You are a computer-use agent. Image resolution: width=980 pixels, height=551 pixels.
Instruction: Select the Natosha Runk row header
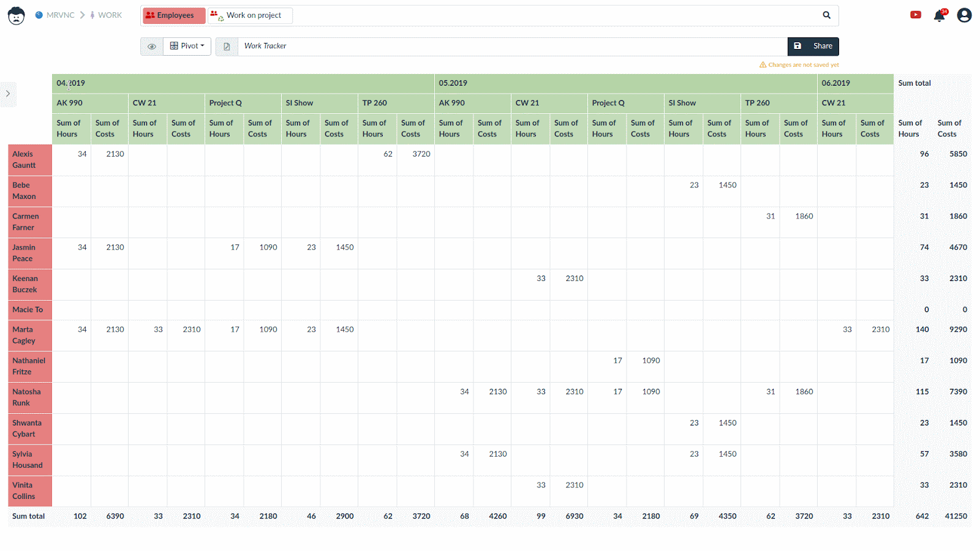30,398
